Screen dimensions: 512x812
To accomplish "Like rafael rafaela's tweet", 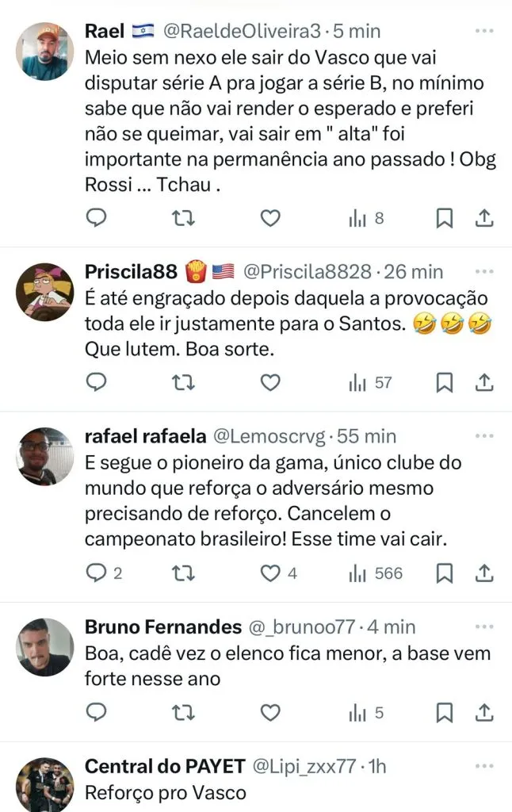I will [x=271, y=573].
